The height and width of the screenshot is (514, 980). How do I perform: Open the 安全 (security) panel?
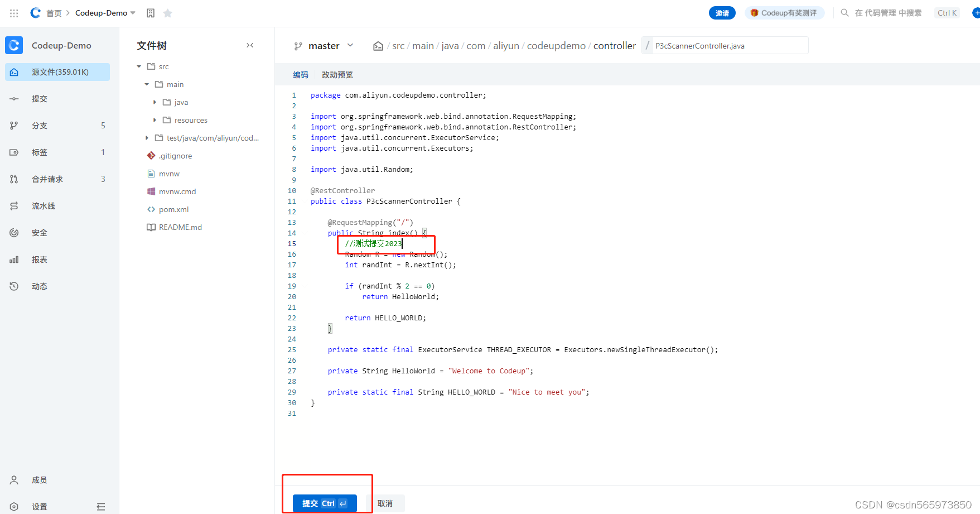pos(39,232)
